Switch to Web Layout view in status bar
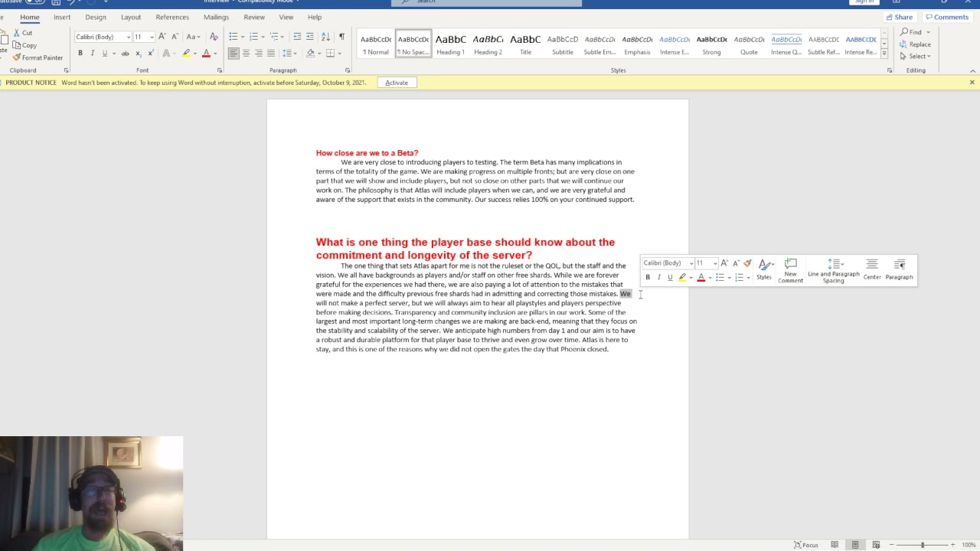980x551 pixels. click(876, 545)
